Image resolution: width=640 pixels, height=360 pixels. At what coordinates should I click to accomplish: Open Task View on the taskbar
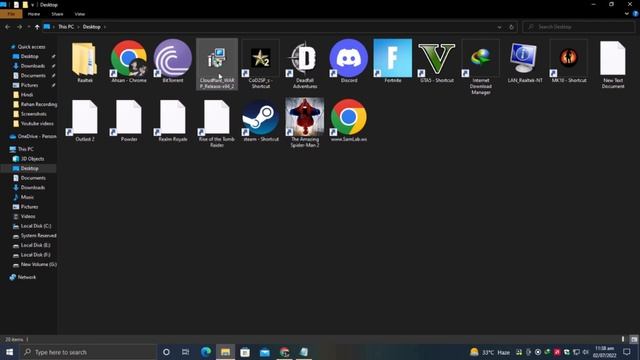185,352
